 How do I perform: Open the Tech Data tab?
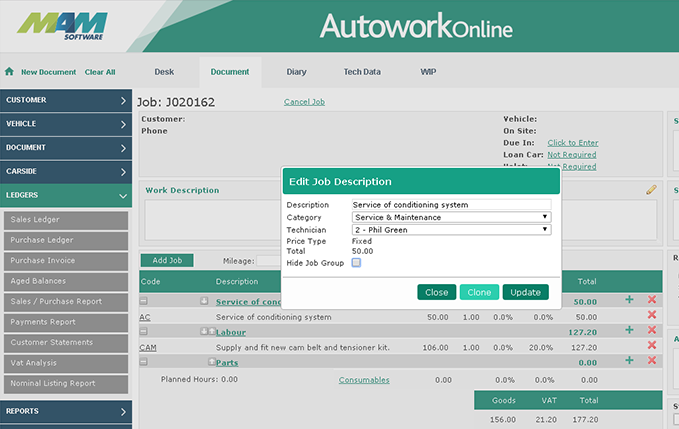pyautogui.click(x=361, y=72)
